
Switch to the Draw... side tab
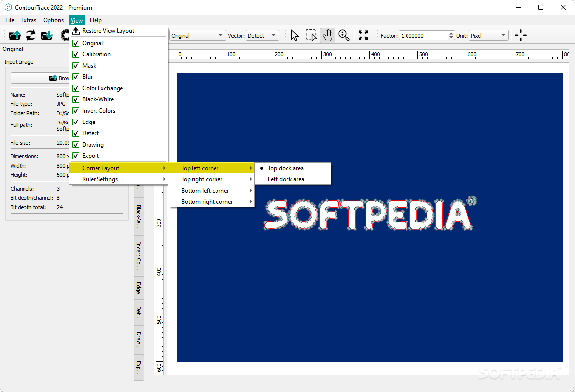click(139, 340)
